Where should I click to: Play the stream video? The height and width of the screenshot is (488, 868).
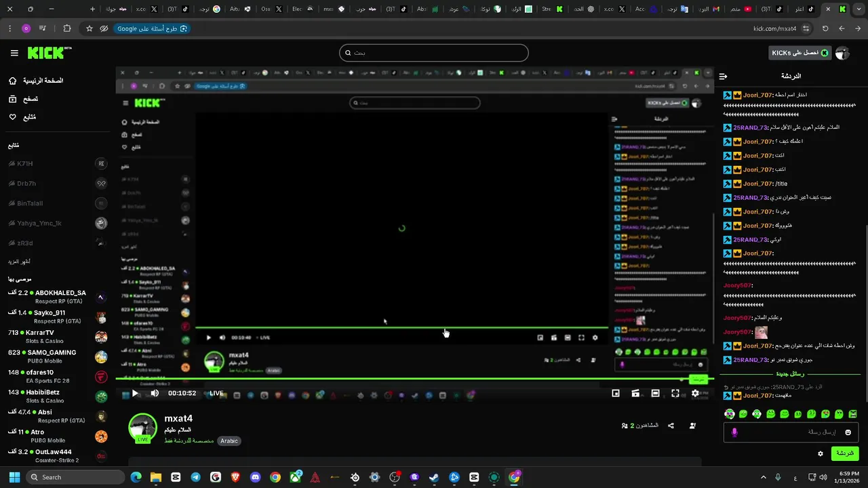tap(135, 393)
